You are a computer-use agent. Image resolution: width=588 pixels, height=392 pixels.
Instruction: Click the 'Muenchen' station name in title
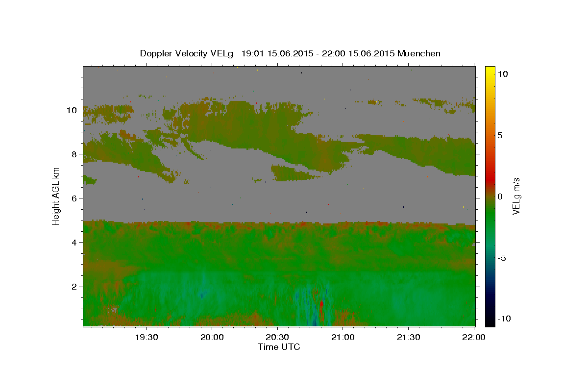coord(419,53)
